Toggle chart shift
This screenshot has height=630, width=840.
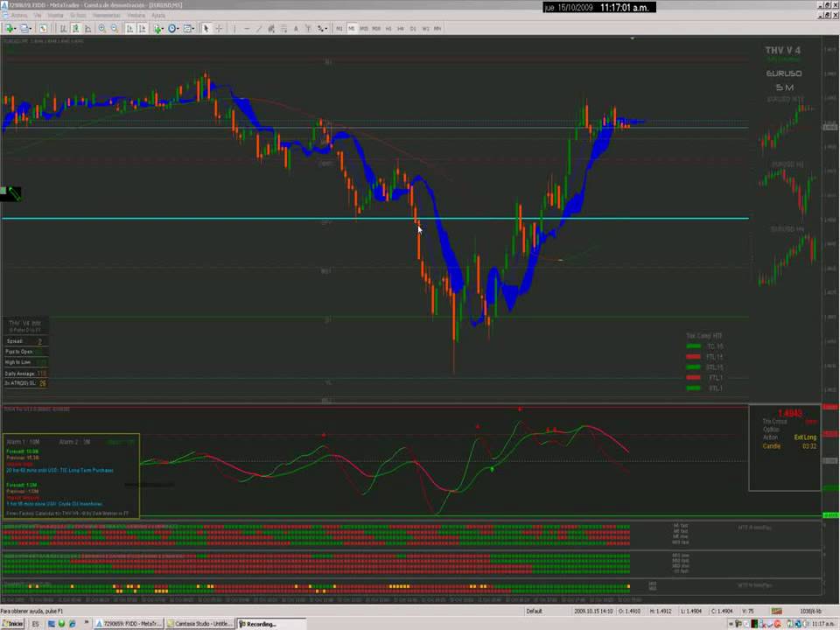142,28
